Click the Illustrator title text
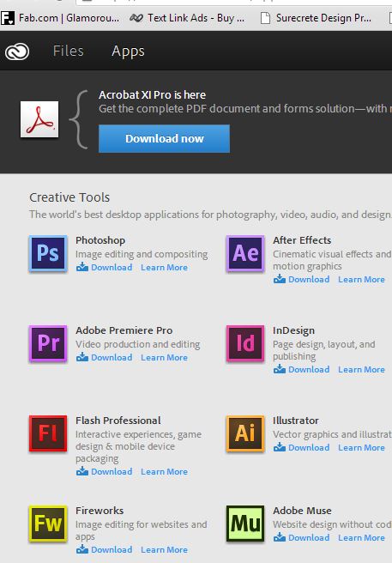 tap(295, 421)
